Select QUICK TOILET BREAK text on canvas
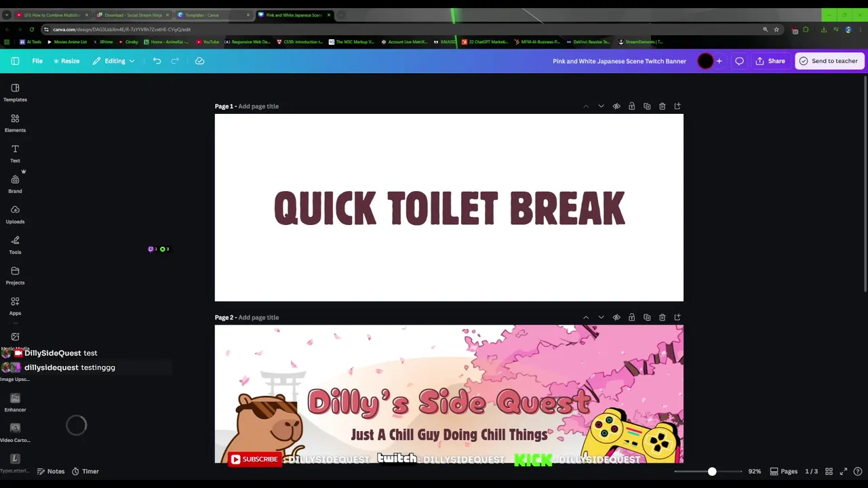Viewport: 868px width, 488px height. [x=449, y=208]
